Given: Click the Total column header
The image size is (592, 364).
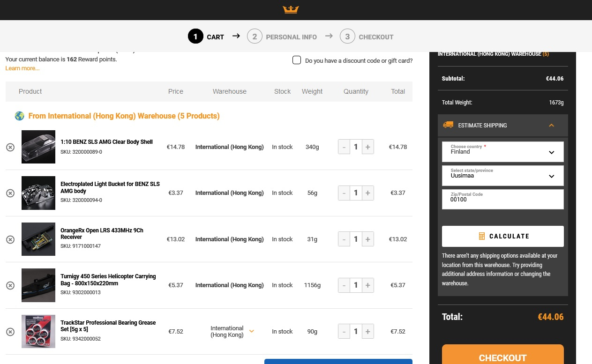Looking at the screenshot, I should click(398, 91).
